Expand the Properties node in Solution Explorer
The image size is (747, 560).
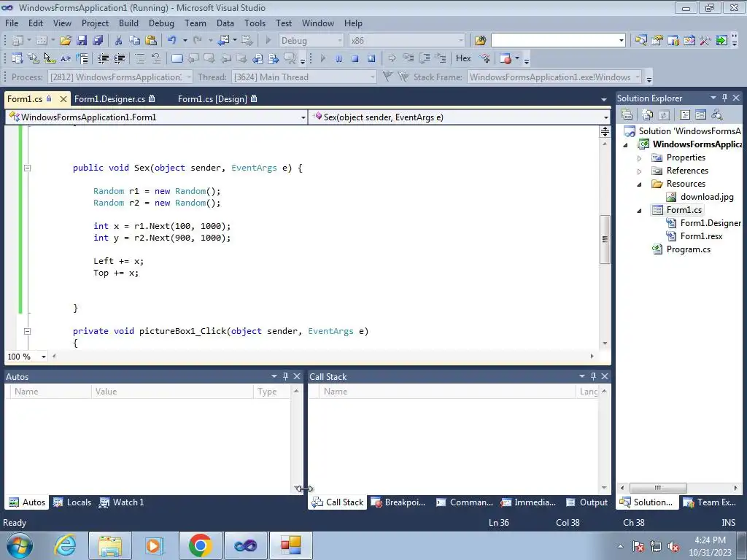(x=639, y=157)
